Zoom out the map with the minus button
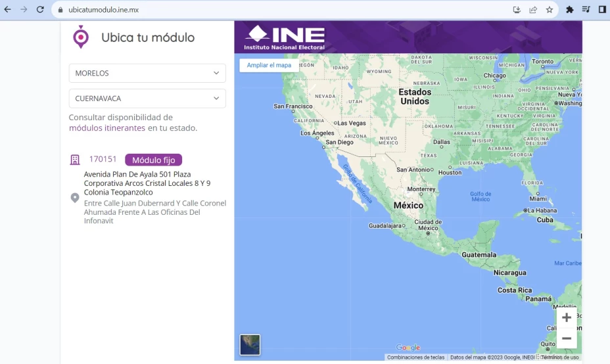 [566, 338]
